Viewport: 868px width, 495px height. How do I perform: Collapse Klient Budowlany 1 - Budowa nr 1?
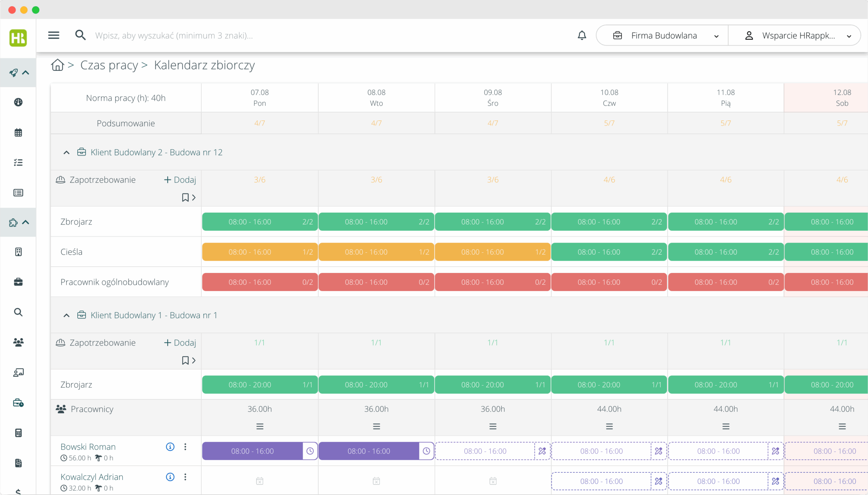click(67, 315)
